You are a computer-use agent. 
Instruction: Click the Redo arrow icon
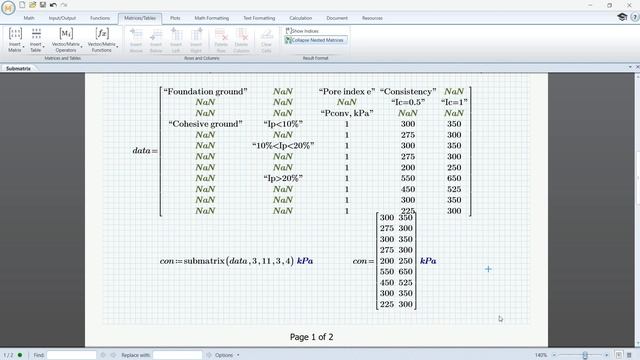point(64,5)
